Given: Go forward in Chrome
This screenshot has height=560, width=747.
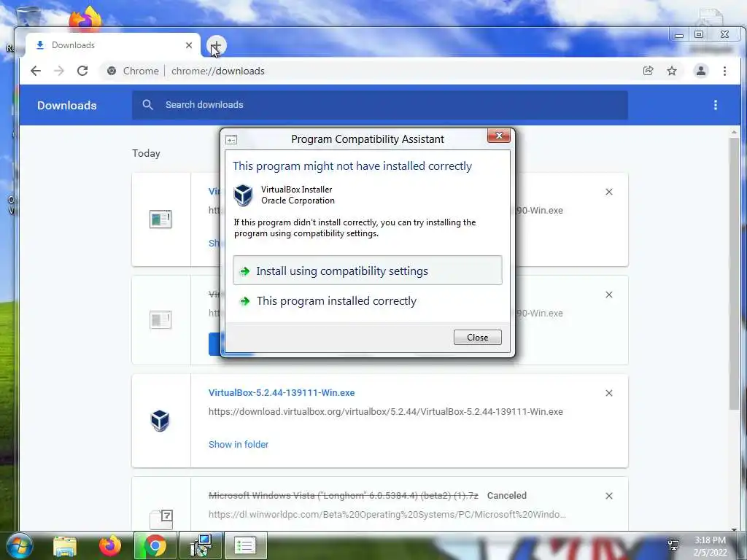Looking at the screenshot, I should [59, 71].
